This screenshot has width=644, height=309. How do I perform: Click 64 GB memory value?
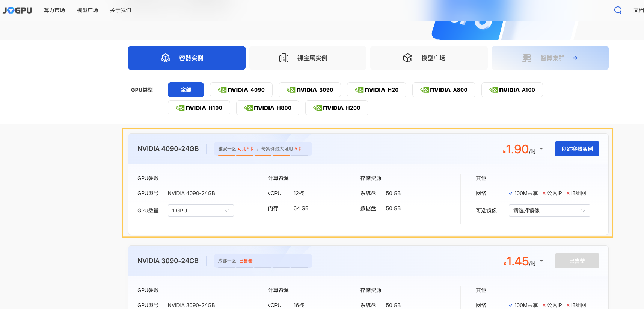point(301,208)
